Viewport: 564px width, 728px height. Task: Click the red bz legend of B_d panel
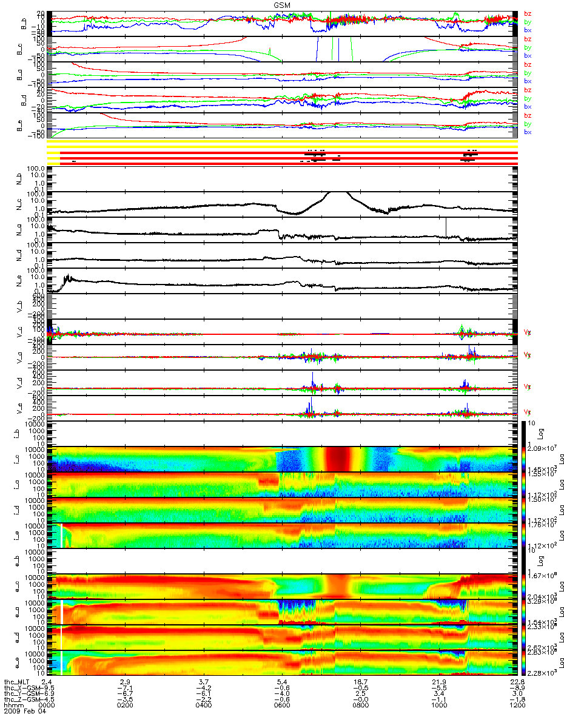coord(528,90)
